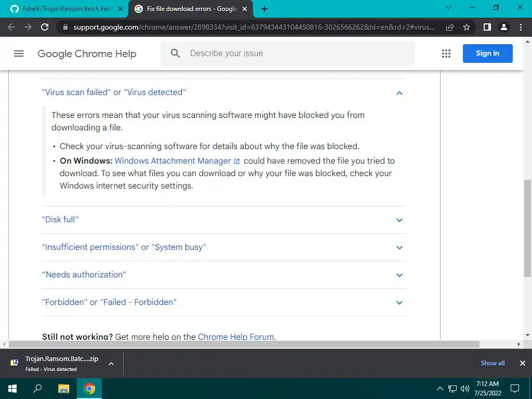Click the Google Chrome Help title
This screenshot has width=532, height=399.
click(87, 54)
